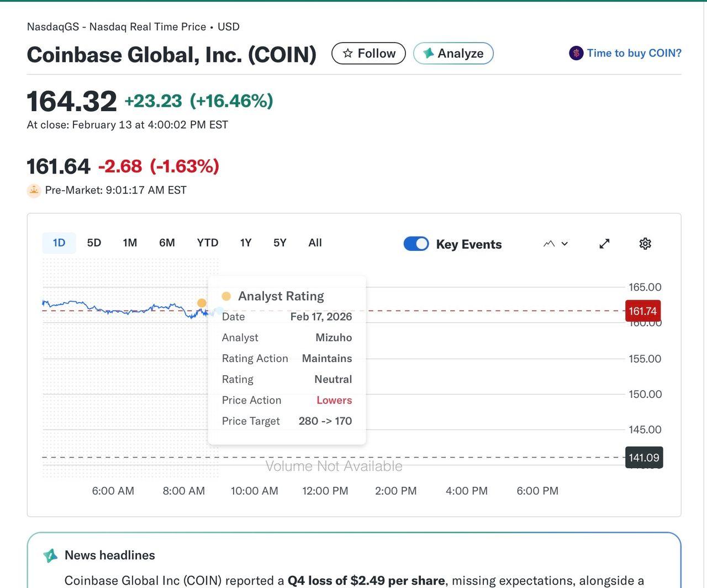Click the Analyze button

[x=453, y=53]
